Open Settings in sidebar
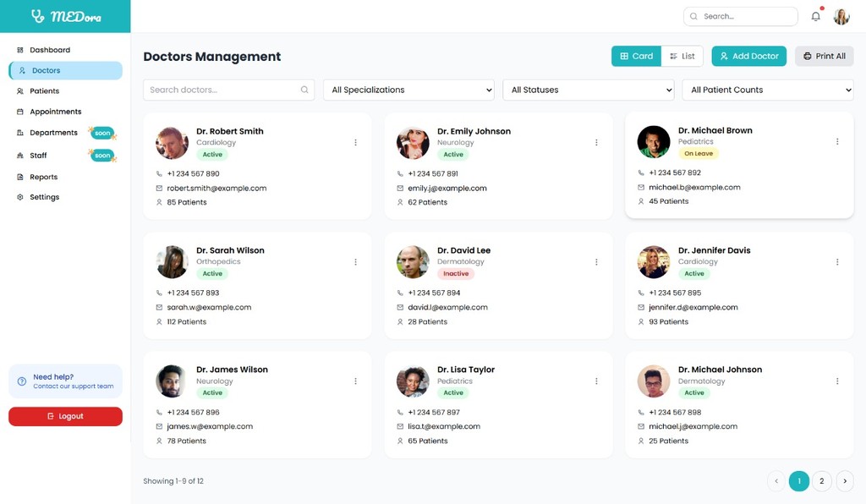Image resolution: width=866 pixels, height=504 pixels. click(65, 197)
